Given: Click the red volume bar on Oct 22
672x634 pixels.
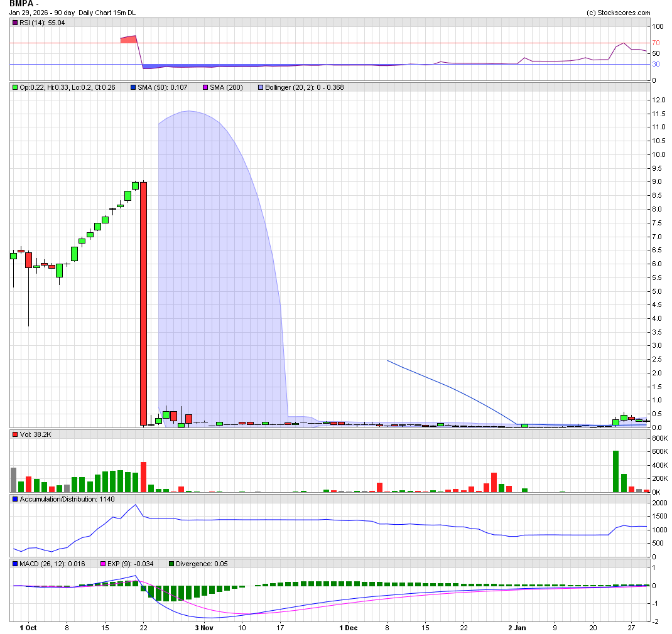Looking at the screenshot, I should (144, 477).
